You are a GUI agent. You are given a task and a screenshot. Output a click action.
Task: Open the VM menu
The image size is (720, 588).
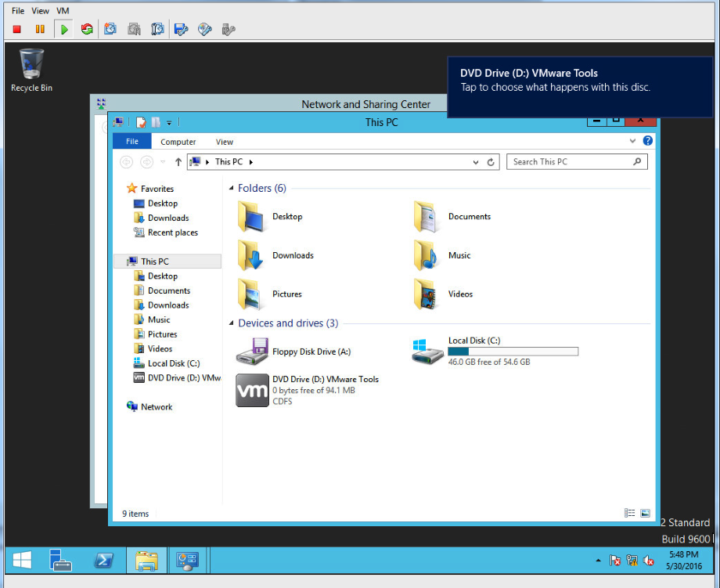pyautogui.click(x=63, y=11)
